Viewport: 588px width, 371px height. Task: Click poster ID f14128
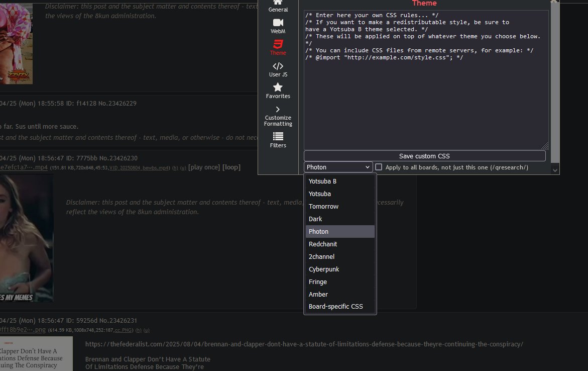(87, 103)
